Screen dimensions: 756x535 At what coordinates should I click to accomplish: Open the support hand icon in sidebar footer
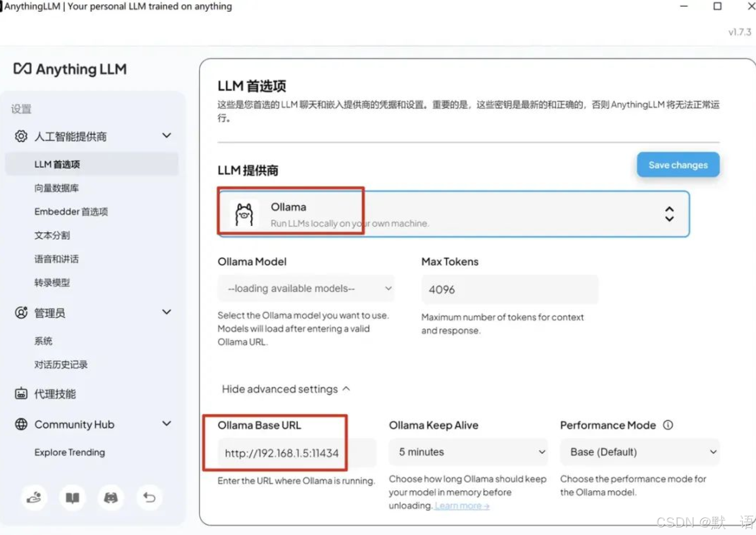(x=34, y=497)
